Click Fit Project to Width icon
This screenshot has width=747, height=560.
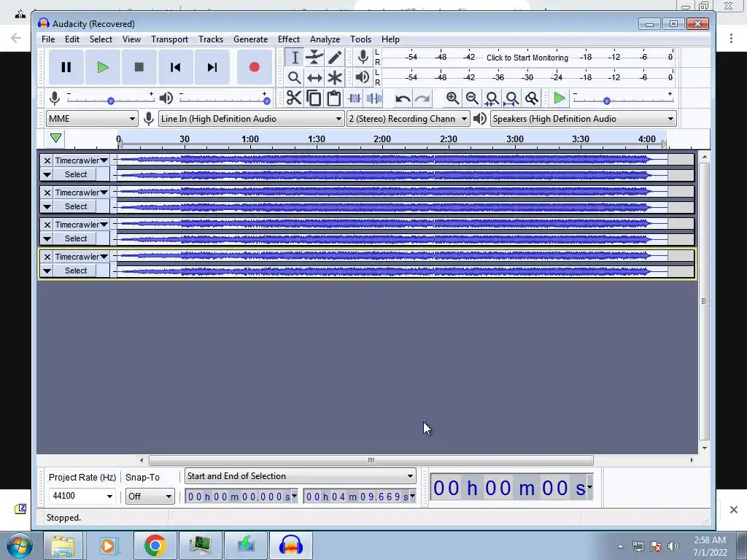click(x=511, y=98)
